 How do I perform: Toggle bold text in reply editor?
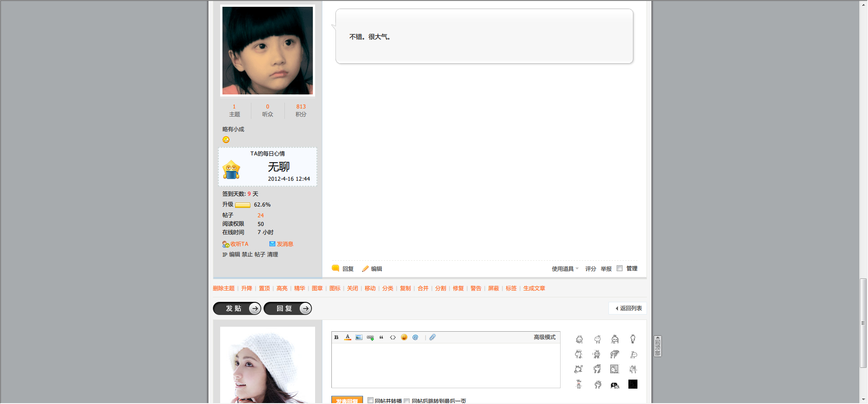[x=336, y=338]
